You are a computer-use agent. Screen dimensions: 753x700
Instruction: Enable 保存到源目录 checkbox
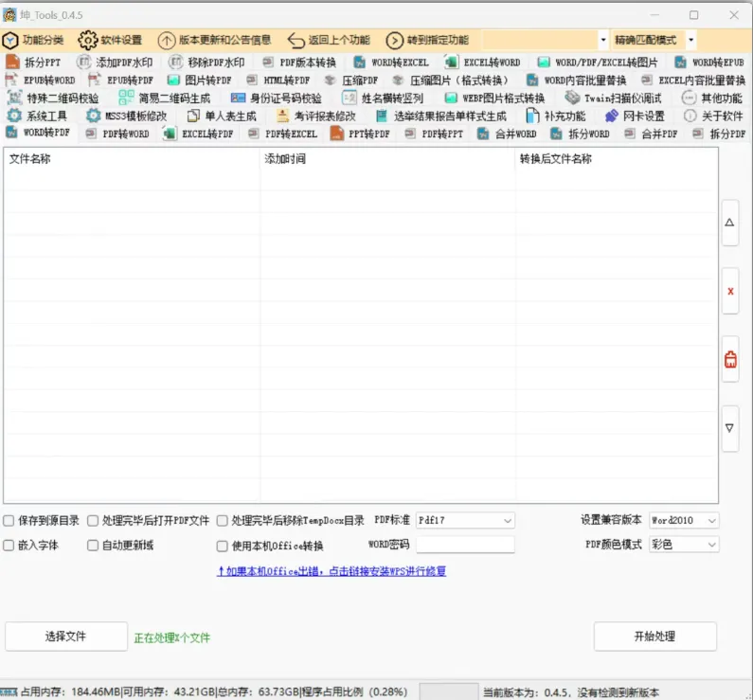point(9,520)
